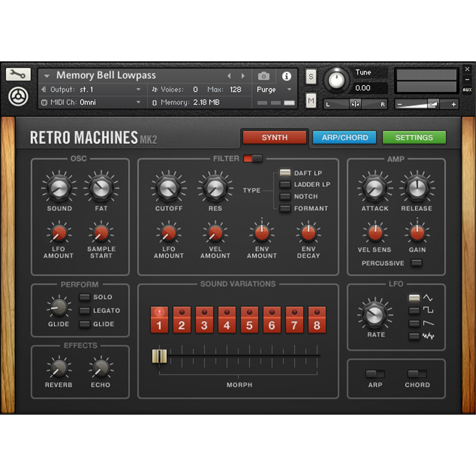The height and width of the screenshot is (476, 476).
Task: Select square LFO waveform
Action: 414,311
